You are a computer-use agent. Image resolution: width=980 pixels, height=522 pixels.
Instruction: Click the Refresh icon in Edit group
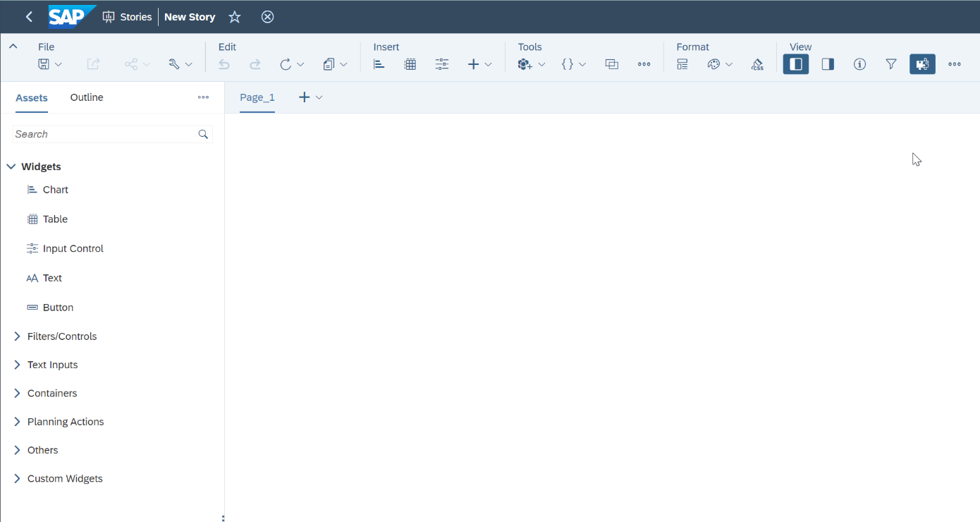point(286,64)
